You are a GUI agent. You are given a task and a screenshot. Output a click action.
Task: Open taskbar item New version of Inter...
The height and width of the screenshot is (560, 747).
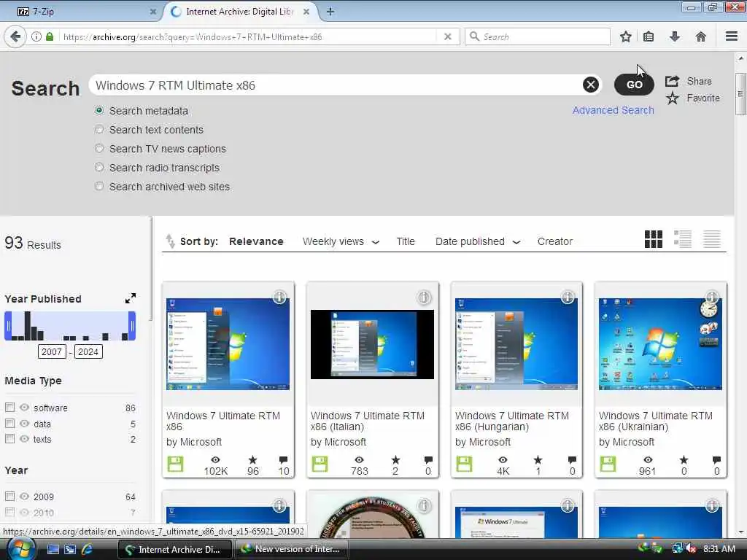tap(291, 549)
